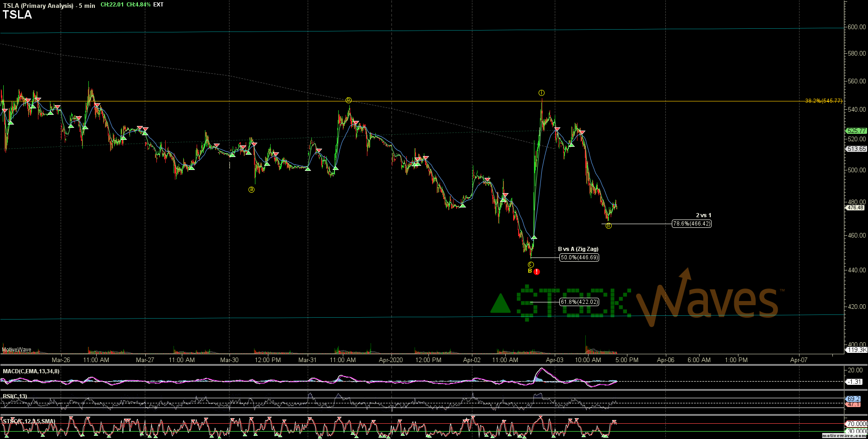This screenshot has height=439, width=868.
Task: Click the Mar-31 date on time axis
Action: point(307,360)
